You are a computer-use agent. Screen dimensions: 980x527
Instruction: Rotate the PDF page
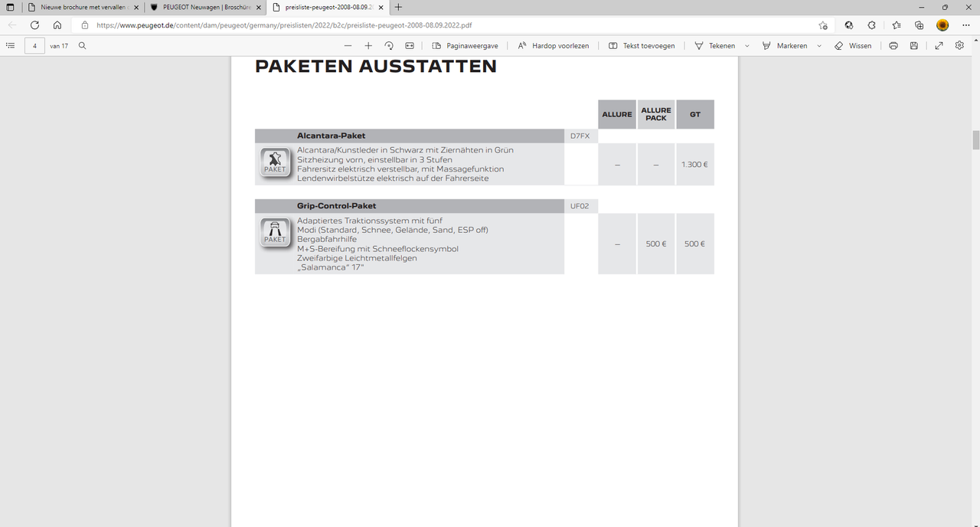[x=389, y=46]
